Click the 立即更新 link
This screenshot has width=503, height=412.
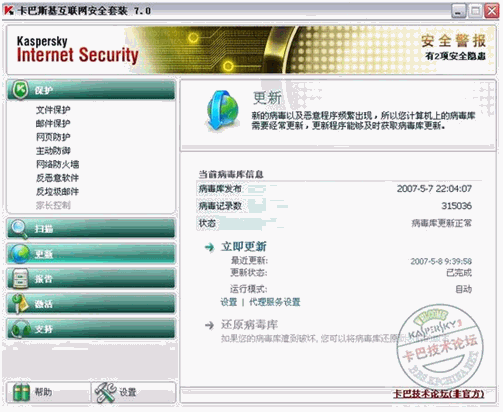[x=243, y=247]
